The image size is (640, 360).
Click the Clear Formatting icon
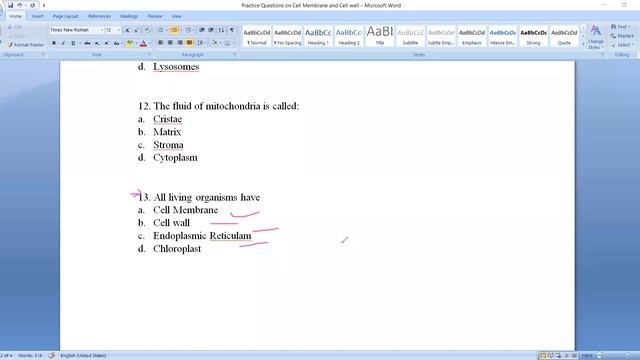147,30
